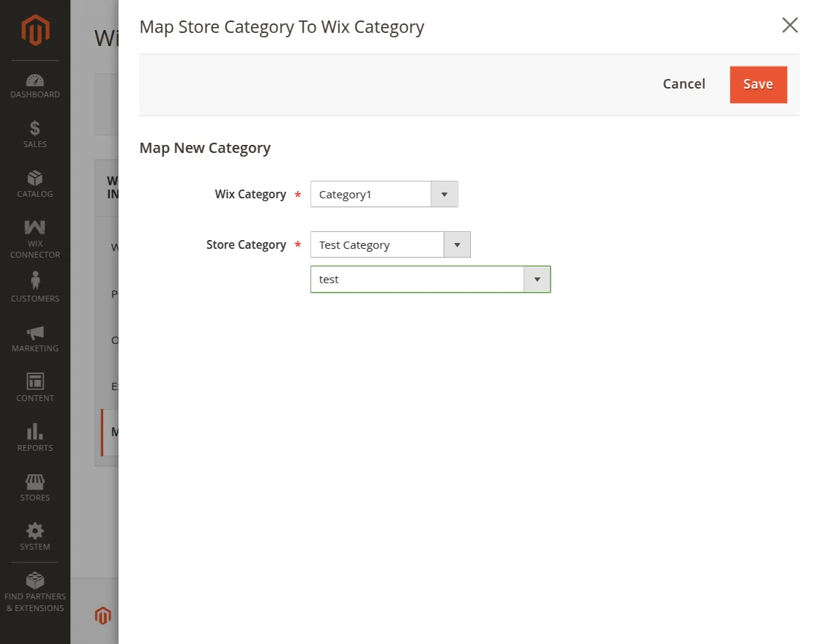The width and height of the screenshot is (820, 644).
Task: Expand the Store Category dropdown
Action: click(x=457, y=244)
